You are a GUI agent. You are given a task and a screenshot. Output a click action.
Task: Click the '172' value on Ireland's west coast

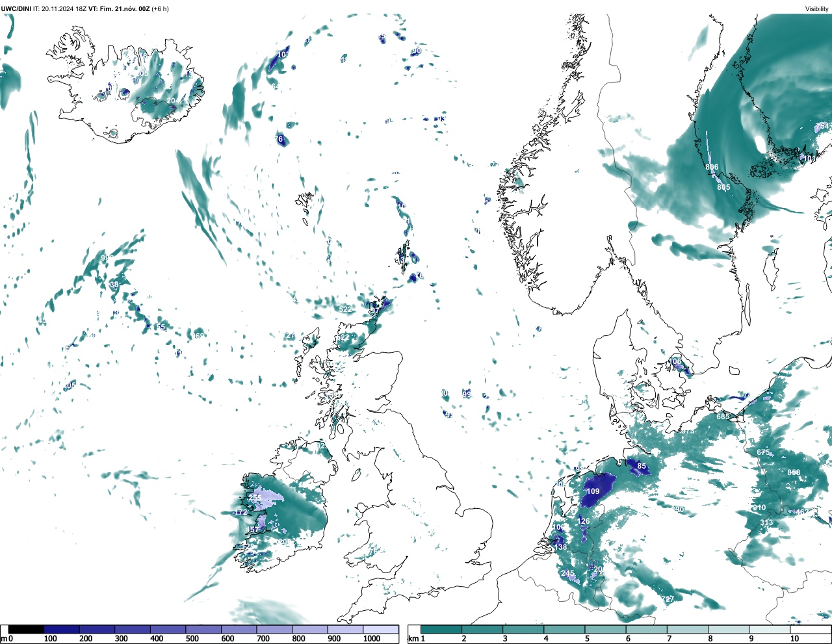pos(240,512)
